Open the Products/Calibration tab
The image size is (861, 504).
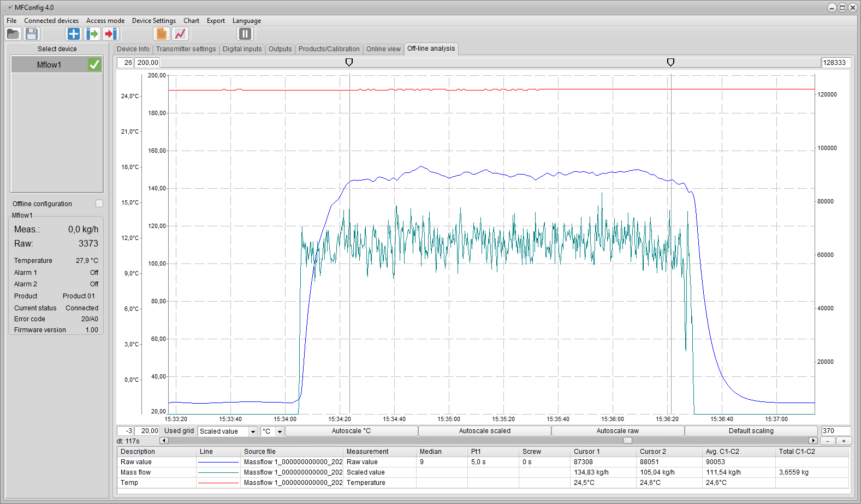(329, 49)
